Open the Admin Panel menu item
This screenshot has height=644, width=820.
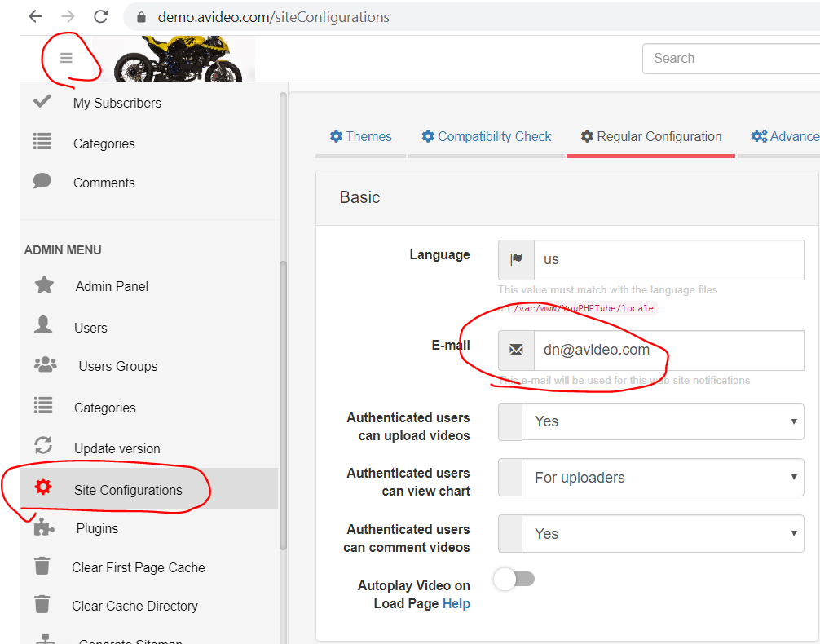pos(112,286)
